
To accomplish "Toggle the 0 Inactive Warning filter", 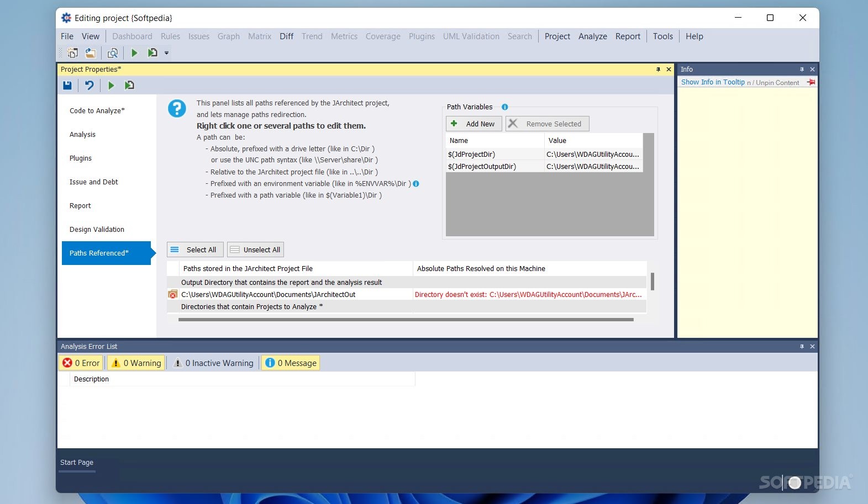I will (213, 363).
